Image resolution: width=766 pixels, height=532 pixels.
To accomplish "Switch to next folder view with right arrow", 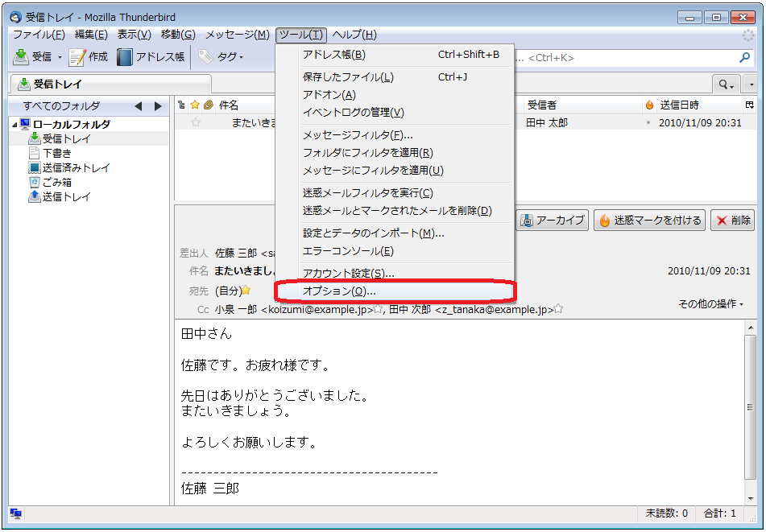I will point(158,106).
